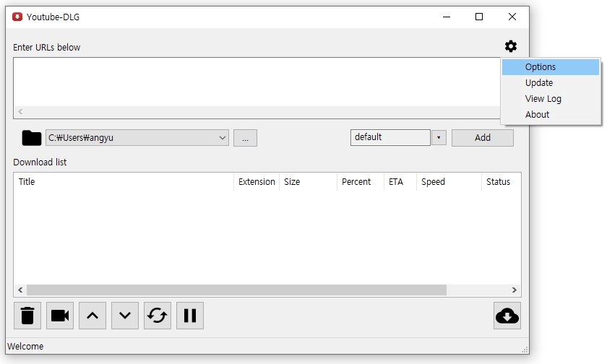Delete selected items with trash icon
607x364 pixels.
pos(27,316)
